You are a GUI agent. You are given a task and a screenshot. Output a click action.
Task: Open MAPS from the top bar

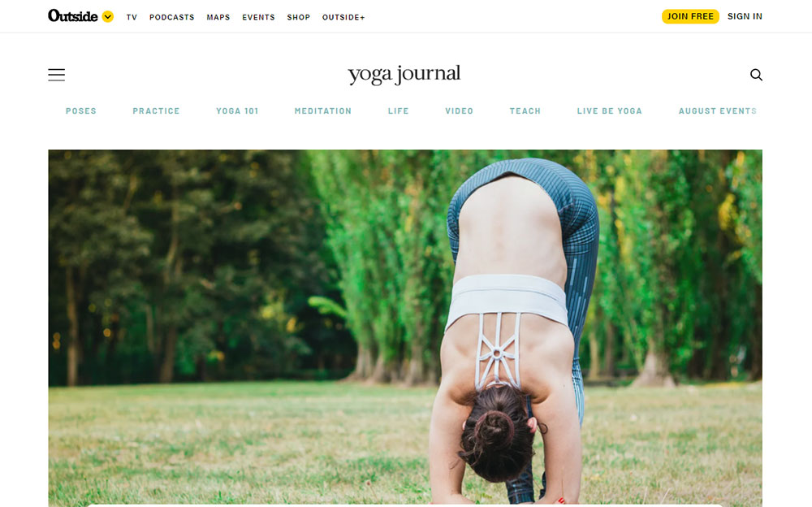click(218, 17)
